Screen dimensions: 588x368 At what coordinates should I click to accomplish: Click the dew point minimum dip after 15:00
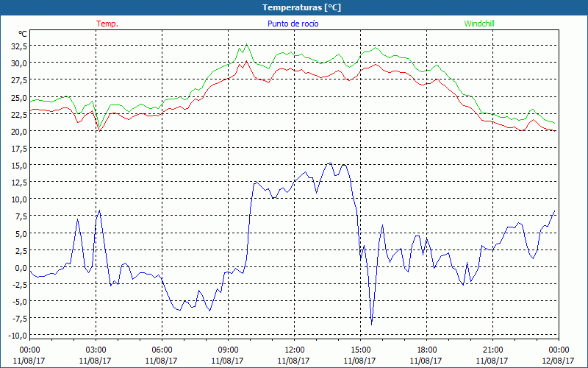[x=372, y=325]
